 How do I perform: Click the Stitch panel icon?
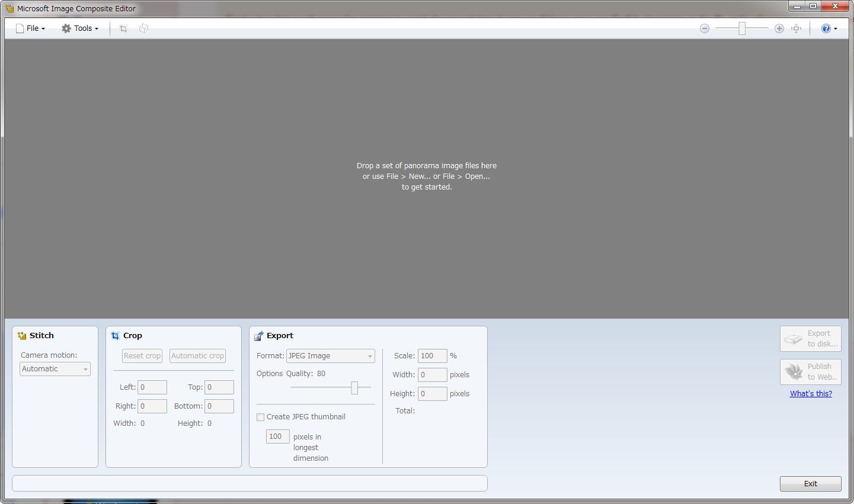22,336
